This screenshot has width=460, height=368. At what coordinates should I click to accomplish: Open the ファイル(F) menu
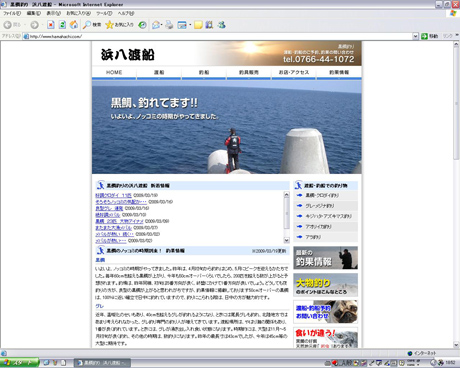pyautogui.click(x=12, y=13)
